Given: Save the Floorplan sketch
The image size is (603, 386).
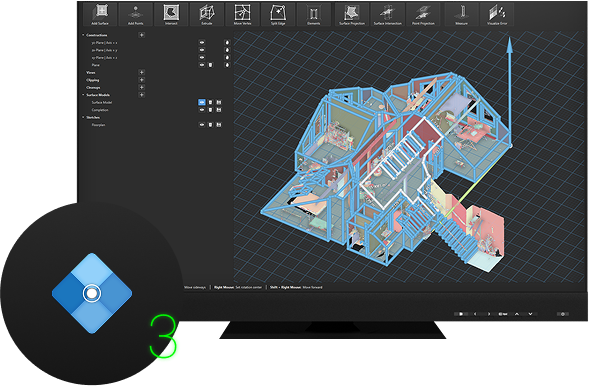Looking at the screenshot, I should pos(219,125).
